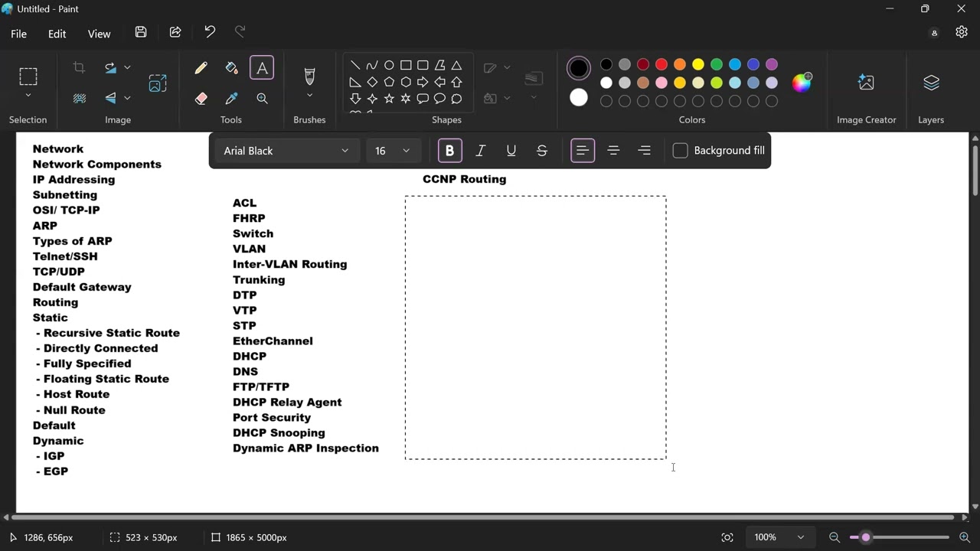This screenshot has height=551, width=980.
Task: Click the Crop image icon
Action: point(79,68)
